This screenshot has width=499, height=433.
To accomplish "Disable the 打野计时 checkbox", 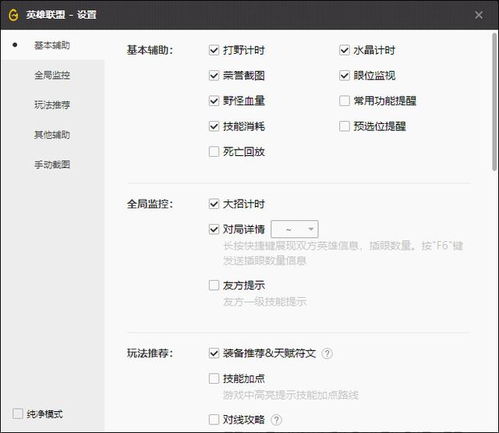I will [x=214, y=50].
